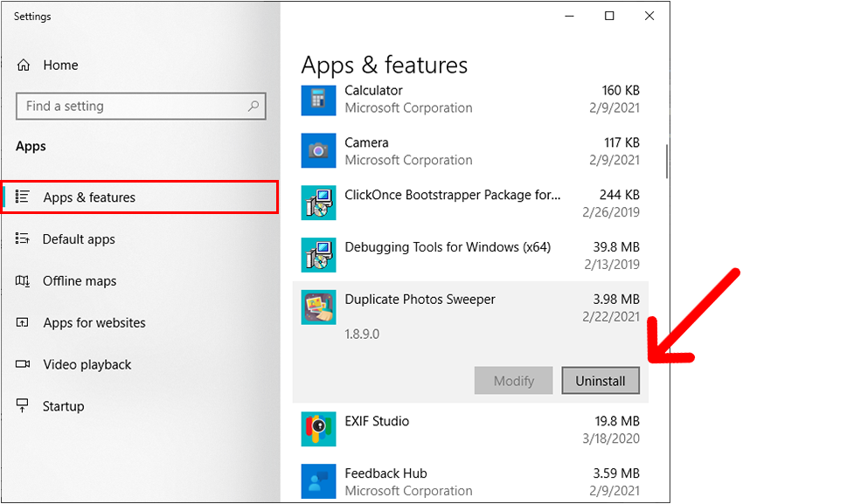Focus the Find a setting search box
The height and width of the screenshot is (504, 847).
tap(141, 107)
